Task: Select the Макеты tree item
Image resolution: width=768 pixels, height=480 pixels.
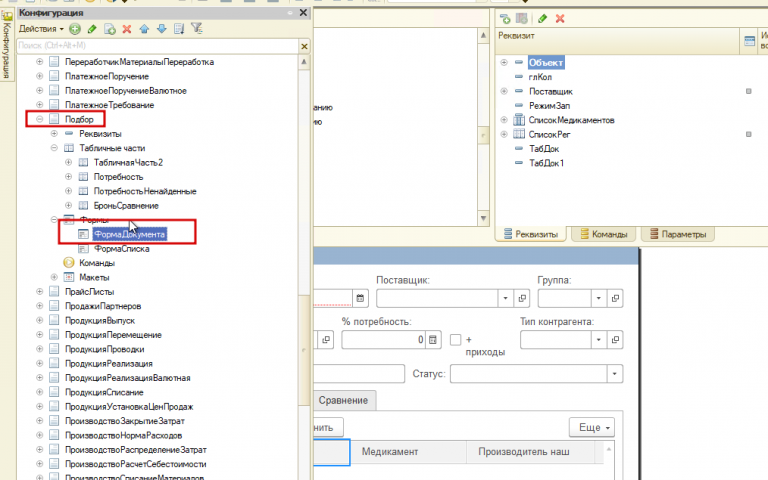Action: pos(94,277)
